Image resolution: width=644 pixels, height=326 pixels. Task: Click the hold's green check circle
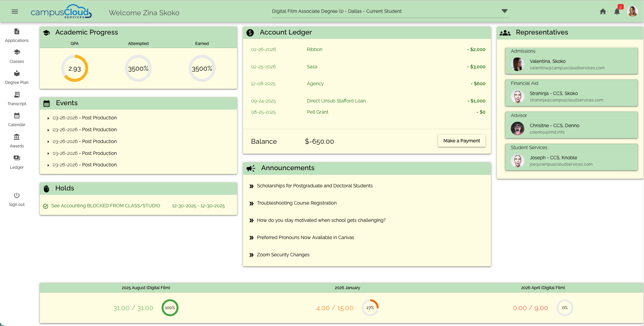point(46,206)
